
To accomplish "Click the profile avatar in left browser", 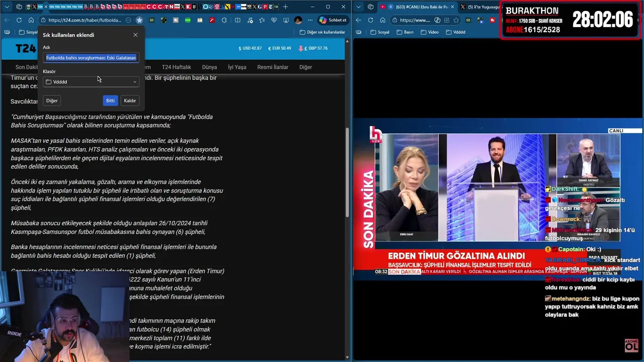I will coord(298,20).
